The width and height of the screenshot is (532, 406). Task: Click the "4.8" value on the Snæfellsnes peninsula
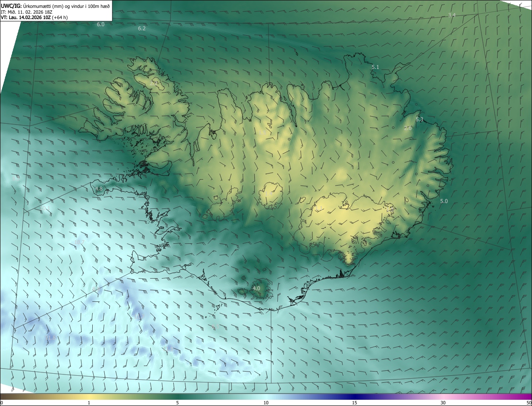point(99,189)
